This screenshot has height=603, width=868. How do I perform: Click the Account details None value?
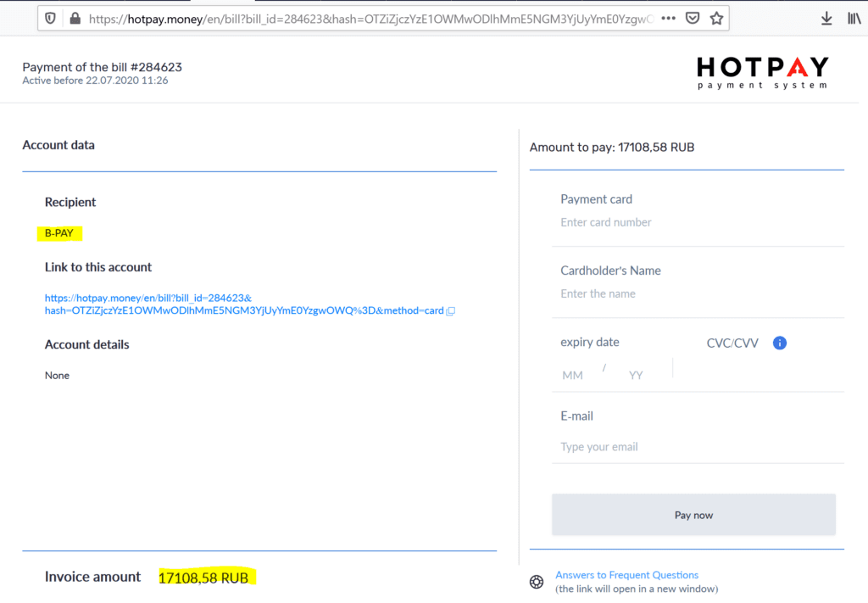tap(57, 376)
